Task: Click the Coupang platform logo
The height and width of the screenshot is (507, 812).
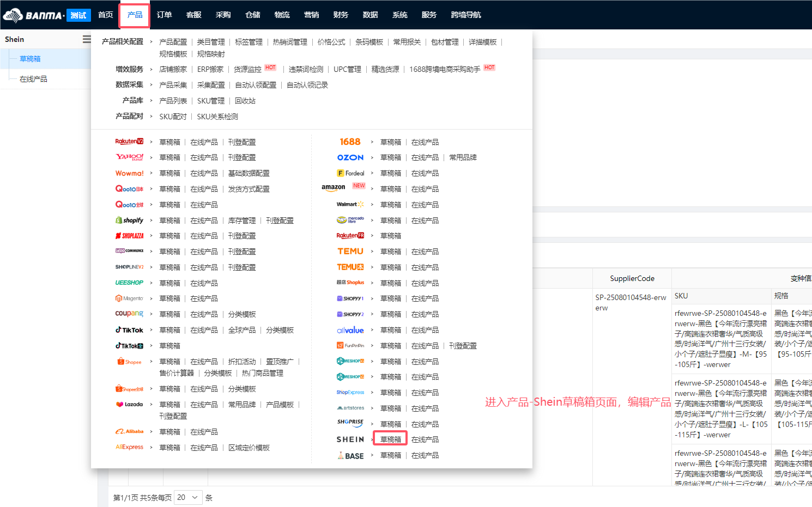Action: coord(129,314)
